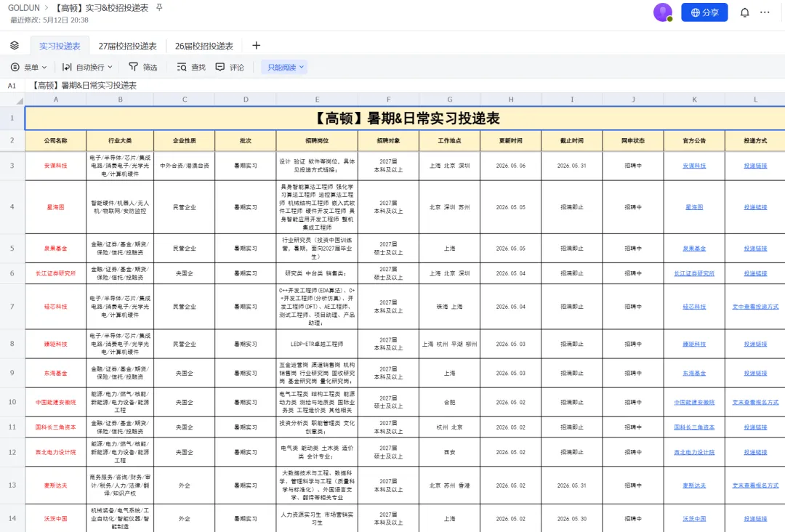Click the 2026.05.30 deadline cell

pyautogui.click(x=572, y=519)
